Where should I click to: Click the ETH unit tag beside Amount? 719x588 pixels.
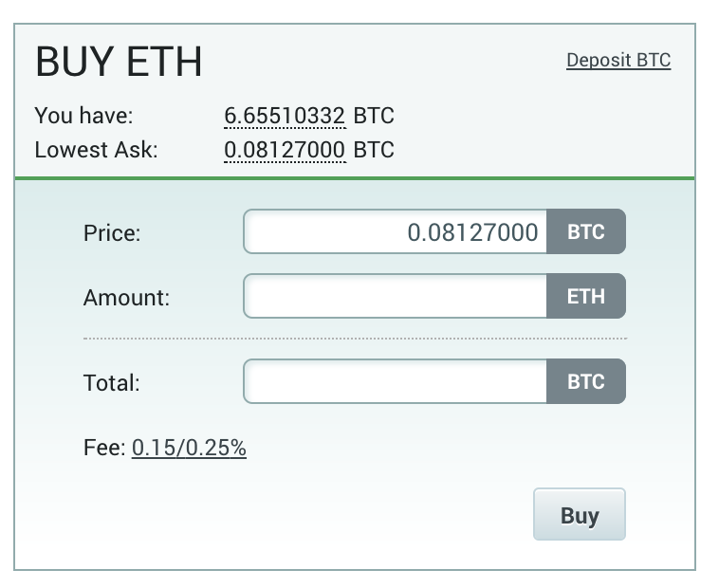pyautogui.click(x=586, y=297)
